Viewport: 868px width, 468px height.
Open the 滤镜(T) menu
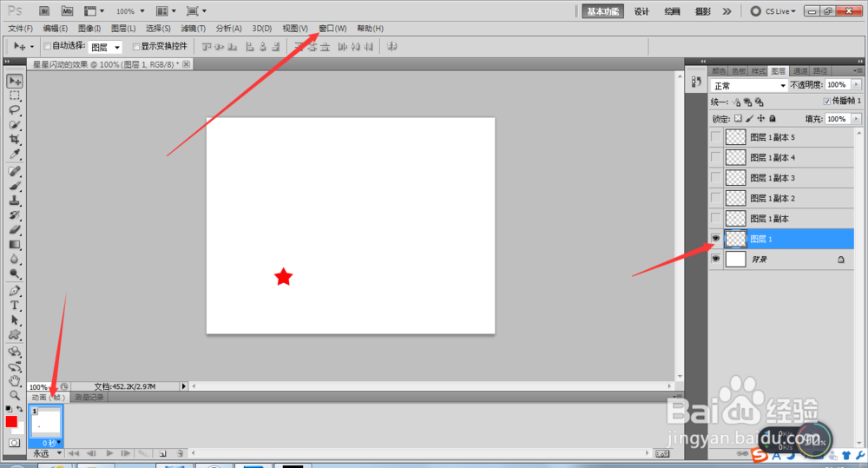click(194, 29)
